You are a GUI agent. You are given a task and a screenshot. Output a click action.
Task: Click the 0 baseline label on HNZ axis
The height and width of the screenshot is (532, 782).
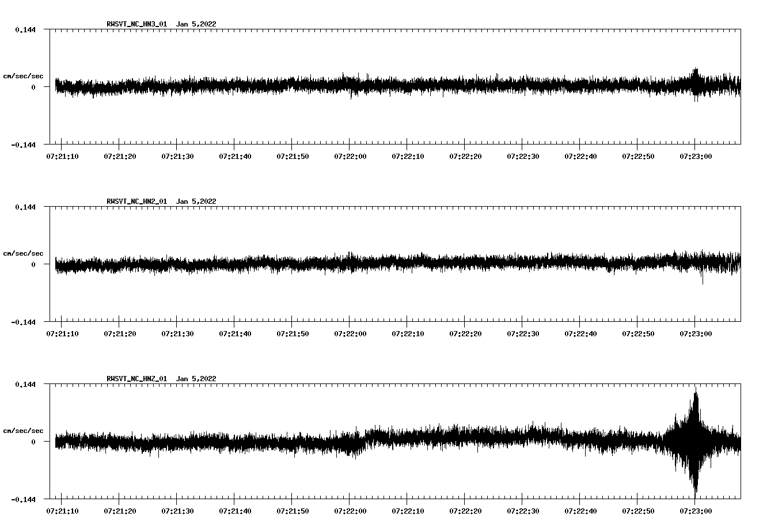tap(33, 442)
